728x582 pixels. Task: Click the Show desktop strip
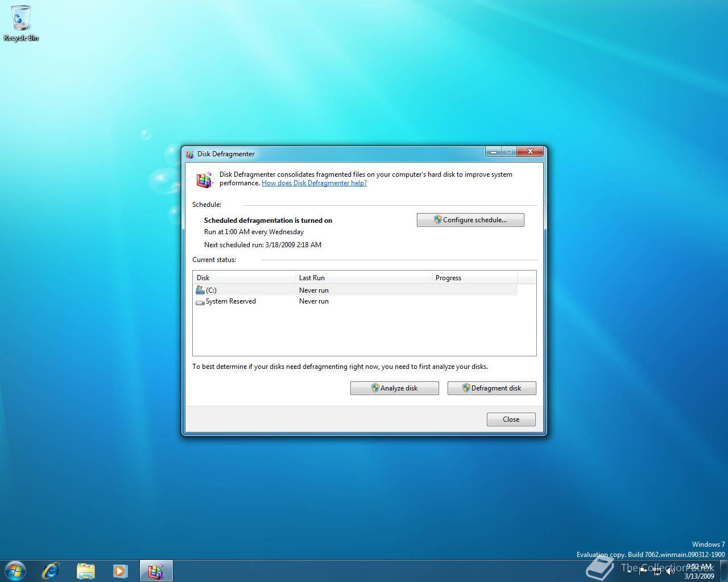[724, 571]
